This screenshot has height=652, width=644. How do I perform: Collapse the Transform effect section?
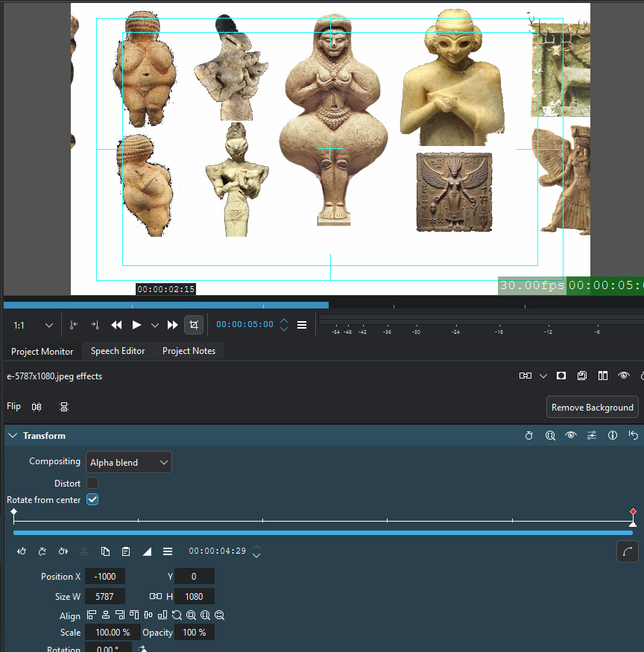click(x=13, y=436)
